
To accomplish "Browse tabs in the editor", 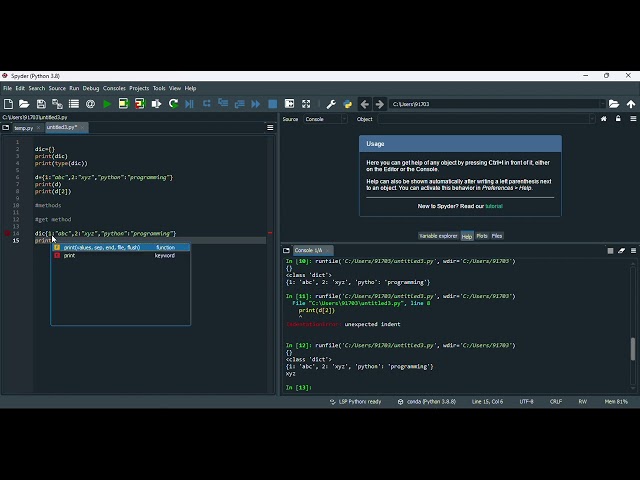I will coord(6,128).
